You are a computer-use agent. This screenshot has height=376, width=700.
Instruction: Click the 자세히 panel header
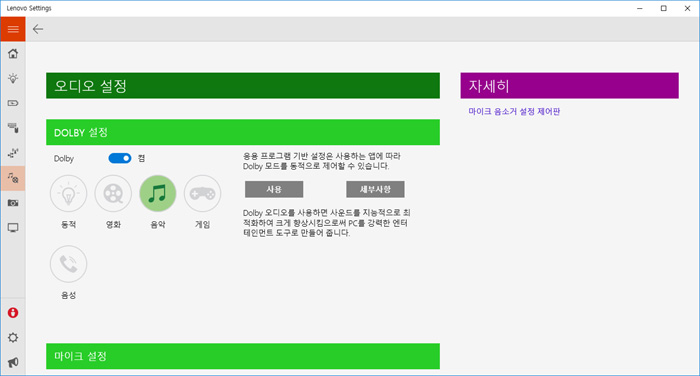(570, 85)
